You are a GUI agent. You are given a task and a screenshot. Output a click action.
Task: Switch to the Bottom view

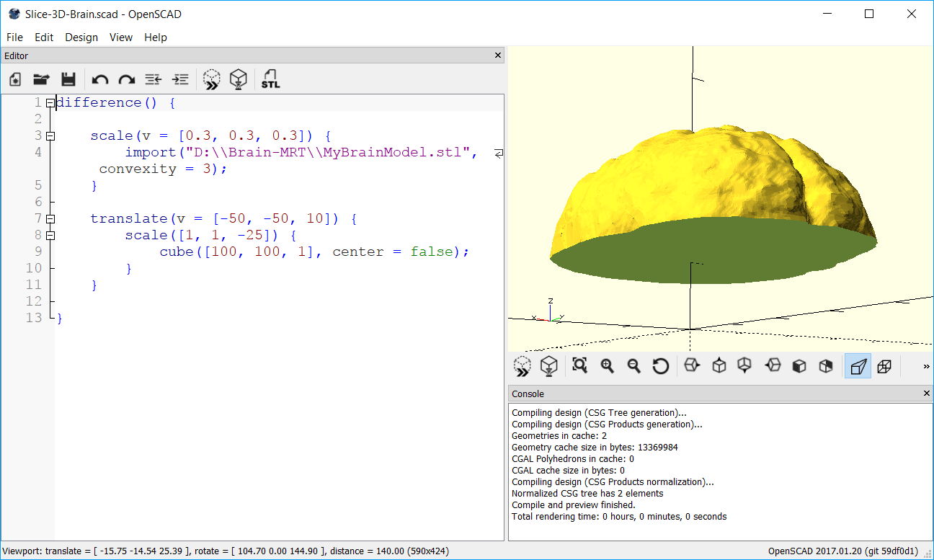(744, 366)
